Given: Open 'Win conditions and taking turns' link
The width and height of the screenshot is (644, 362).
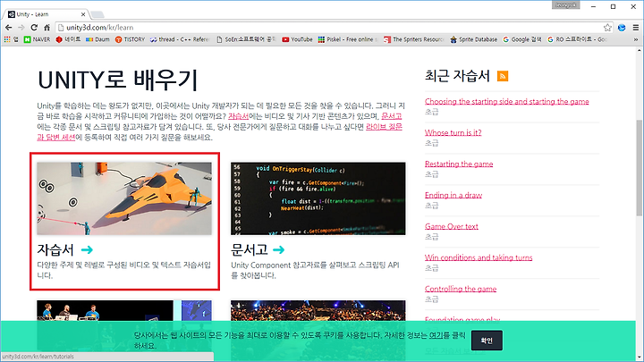Looking at the screenshot, I should (479, 257).
